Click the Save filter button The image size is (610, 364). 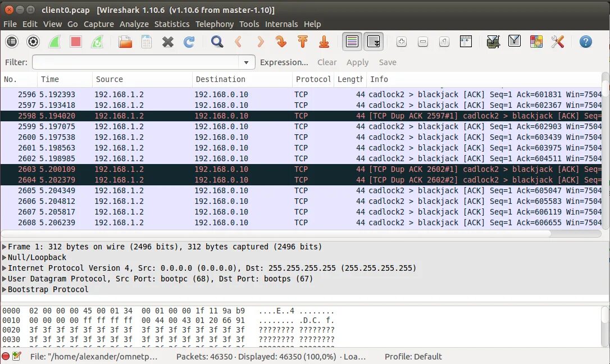(388, 62)
